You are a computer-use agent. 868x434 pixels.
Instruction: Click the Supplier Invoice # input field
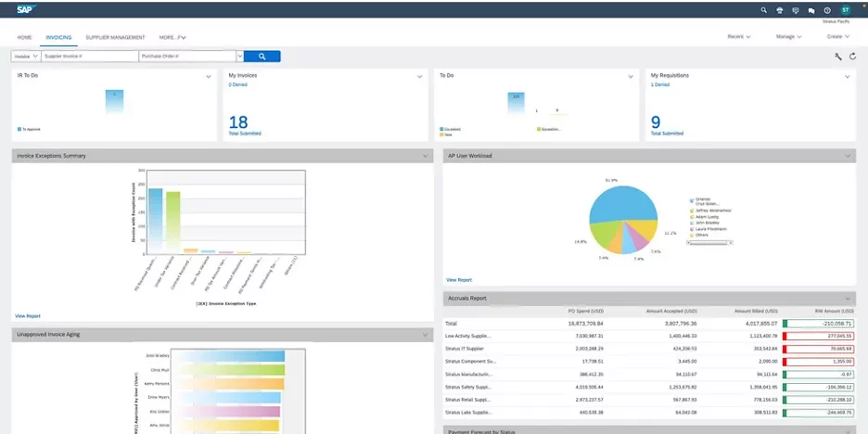pyautogui.click(x=89, y=57)
